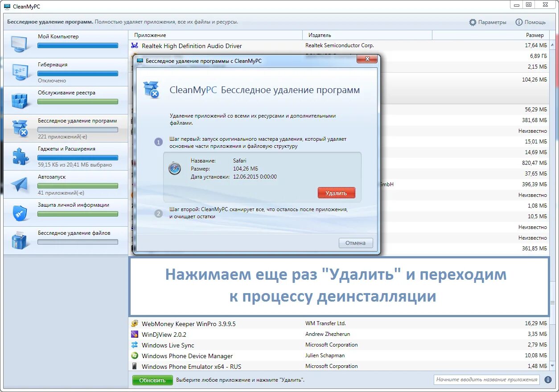
Task: Open the Мой Компьютер section icon
Action: click(x=19, y=44)
